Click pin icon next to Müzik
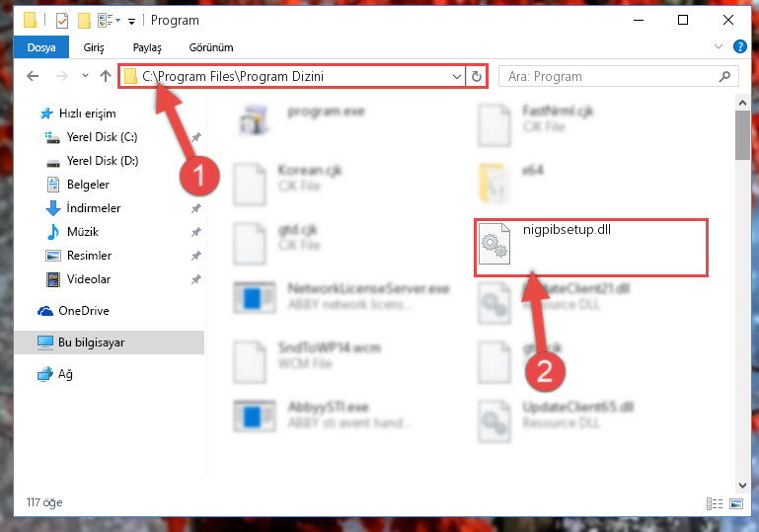 (195, 232)
